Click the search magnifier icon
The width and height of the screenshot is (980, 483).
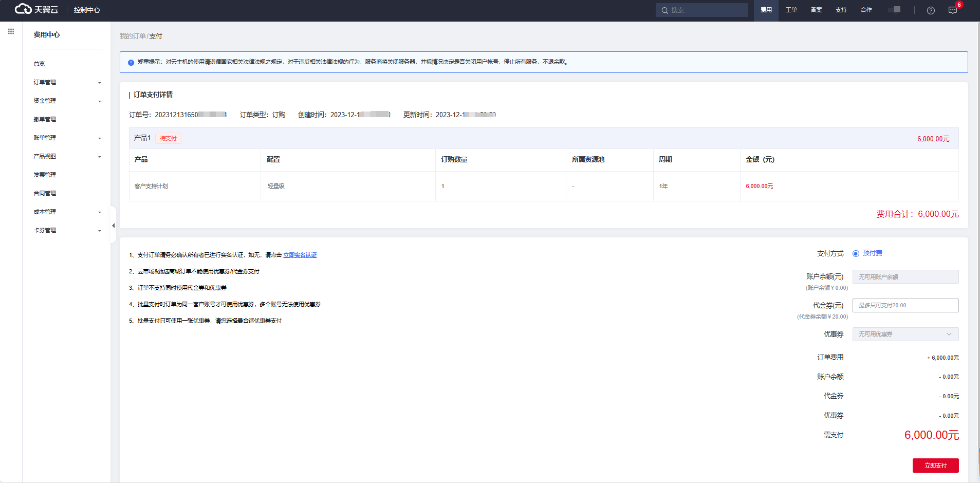point(664,10)
